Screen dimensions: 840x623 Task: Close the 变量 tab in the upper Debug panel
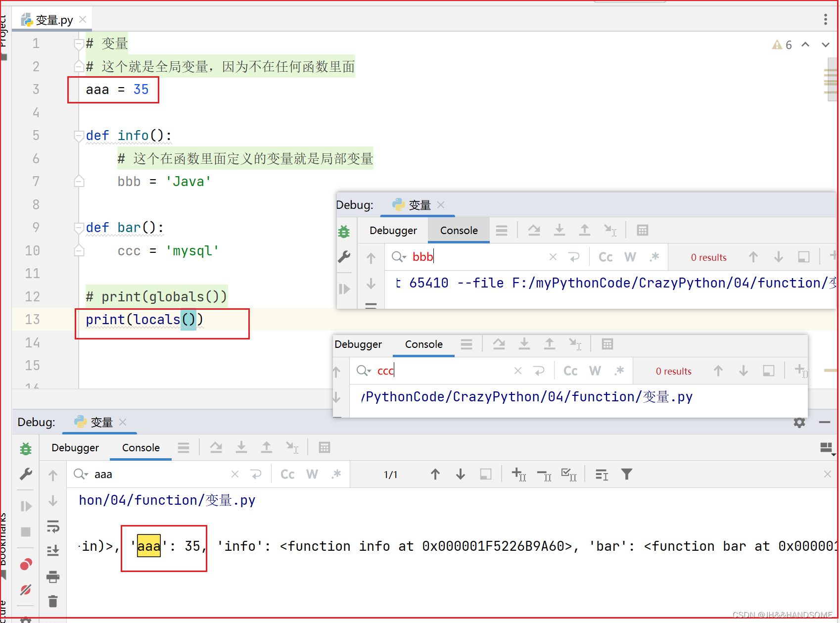(x=441, y=205)
